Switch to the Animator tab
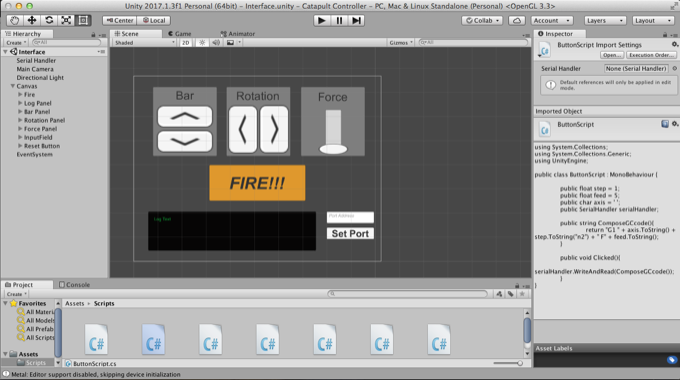The width and height of the screenshot is (680, 380). click(x=238, y=33)
